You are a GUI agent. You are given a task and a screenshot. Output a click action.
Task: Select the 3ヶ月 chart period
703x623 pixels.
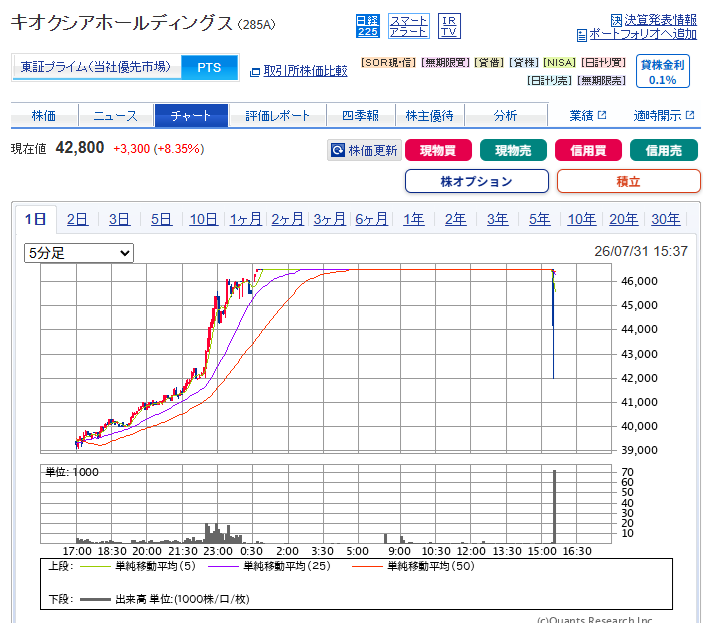click(330, 219)
